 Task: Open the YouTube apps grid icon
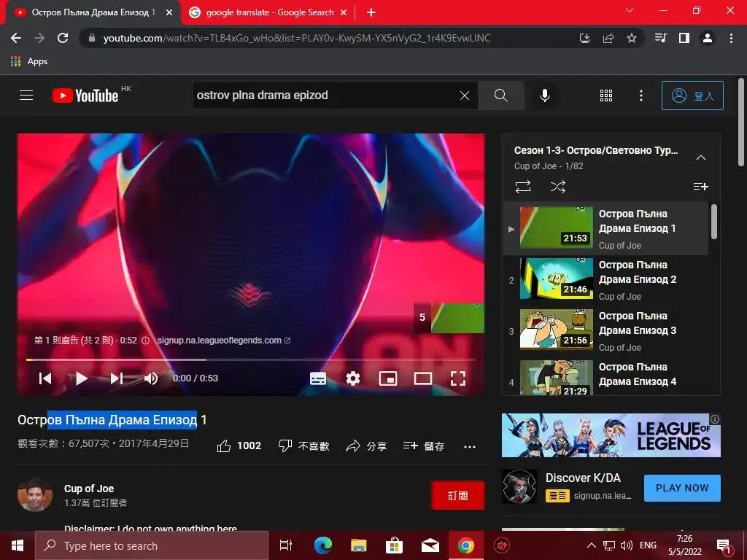tap(606, 96)
